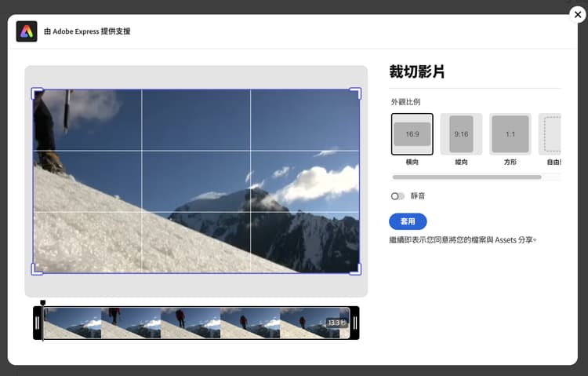Click the bottom-right crop corner handle
This screenshot has width=588, height=376.
[x=355, y=269]
